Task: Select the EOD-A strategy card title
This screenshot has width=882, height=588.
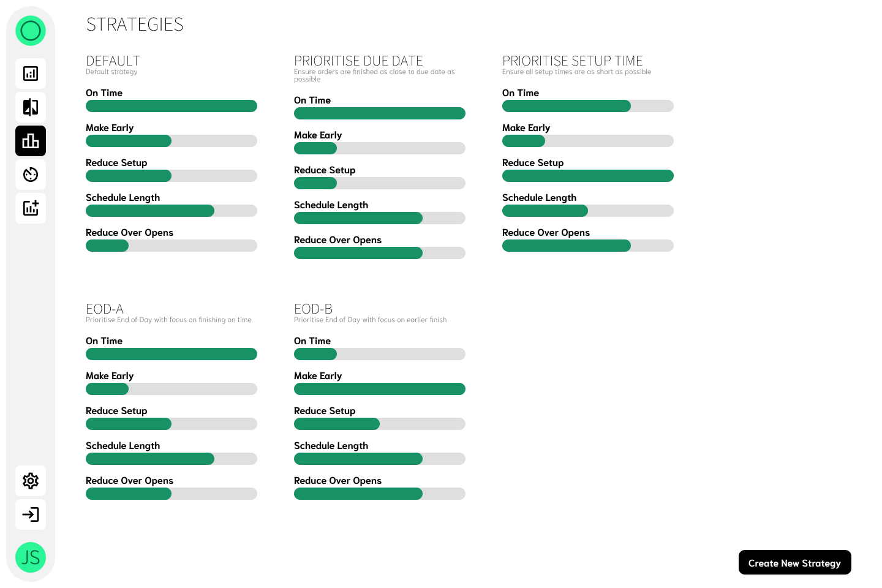Action: coord(105,309)
